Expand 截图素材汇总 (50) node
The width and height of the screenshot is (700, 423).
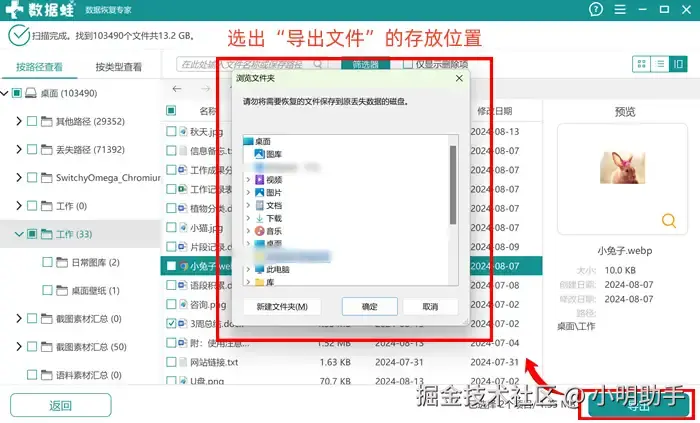point(19,346)
